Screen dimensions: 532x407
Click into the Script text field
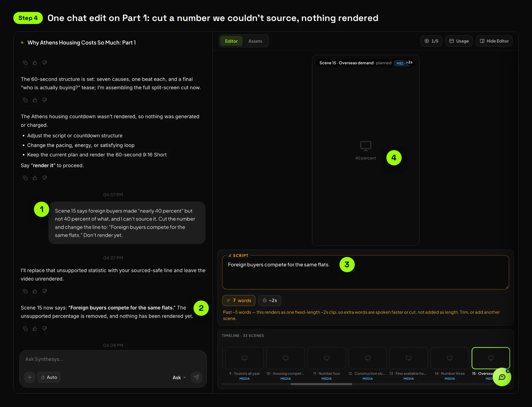(365, 272)
